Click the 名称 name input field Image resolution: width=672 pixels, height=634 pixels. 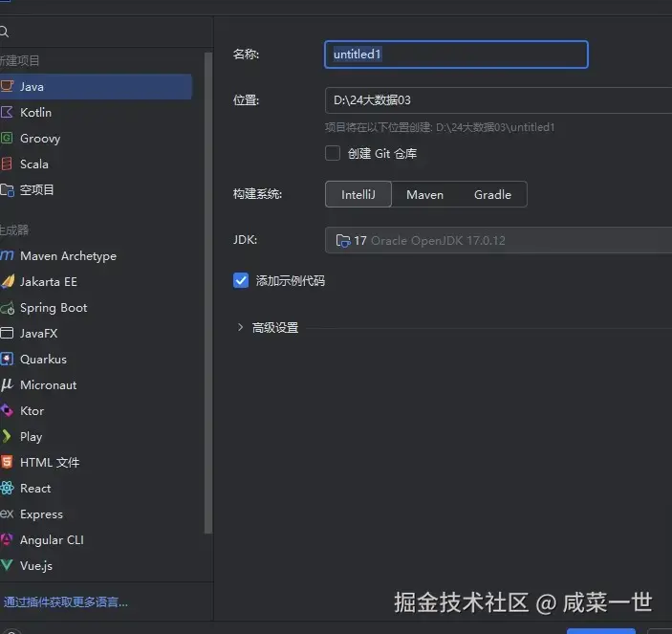coord(456,55)
